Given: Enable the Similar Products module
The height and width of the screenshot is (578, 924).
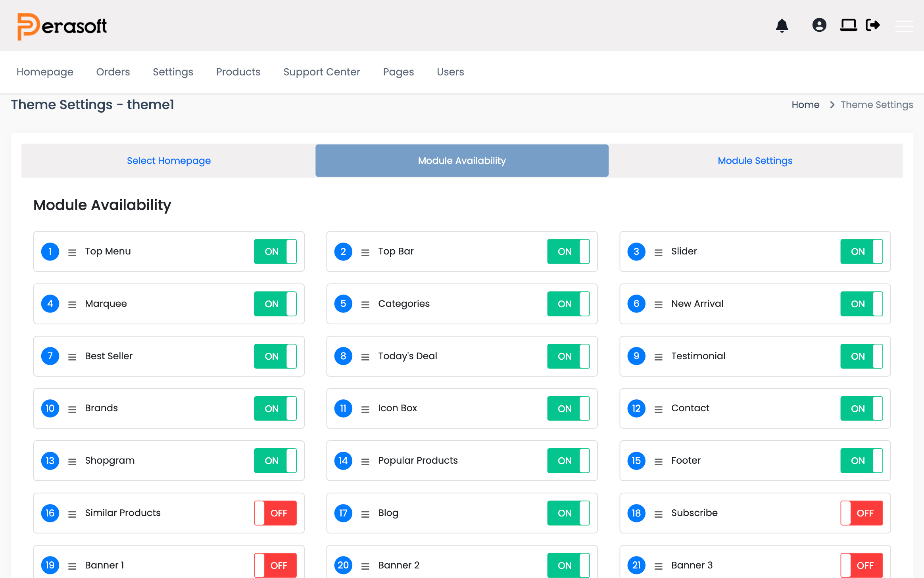Looking at the screenshot, I should 275,513.
